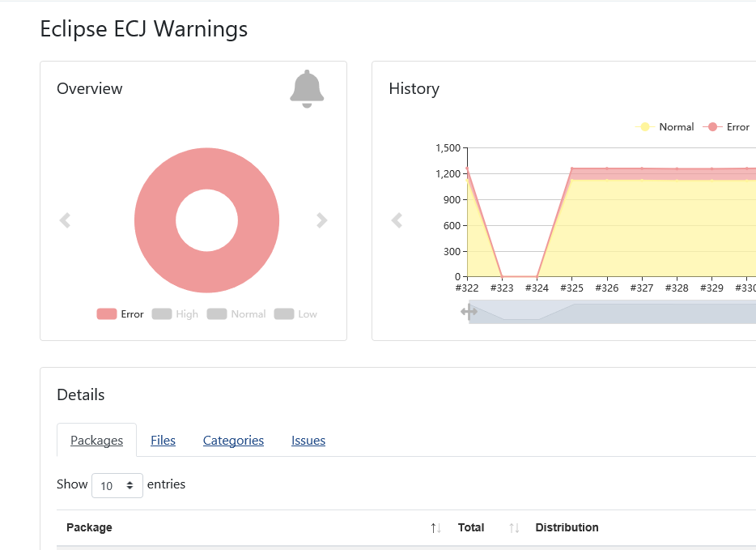Toggle Normal severity in Overview legend
Image resolution: width=756 pixels, height=550 pixels.
point(236,314)
